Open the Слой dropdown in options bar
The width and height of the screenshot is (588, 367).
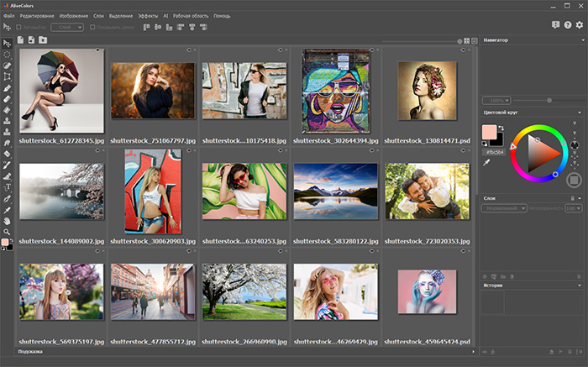coord(67,27)
